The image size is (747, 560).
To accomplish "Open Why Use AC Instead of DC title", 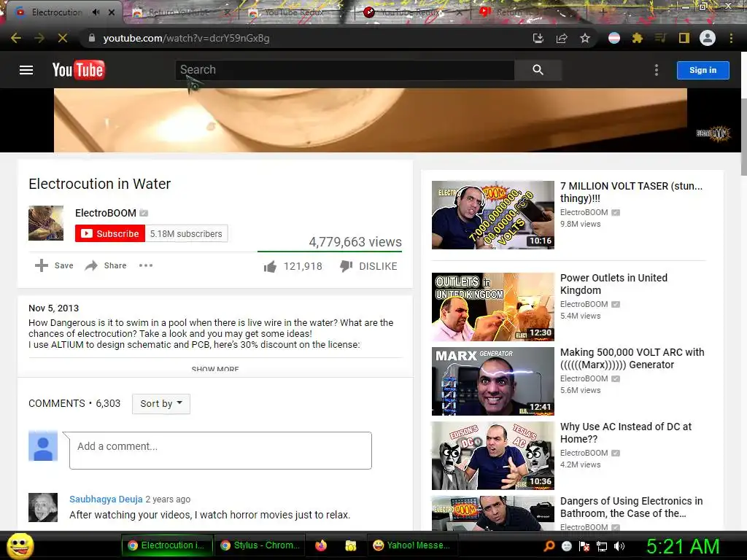I will (625, 432).
